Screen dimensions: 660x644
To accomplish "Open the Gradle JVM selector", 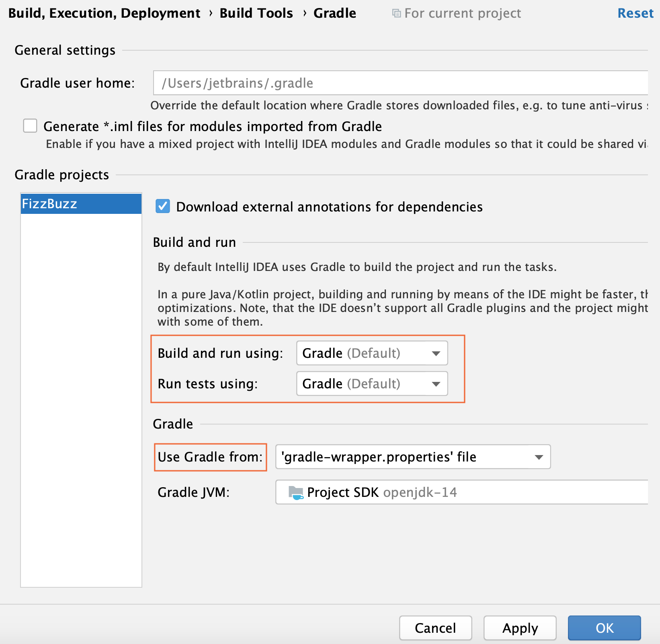I will tap(461, 492).
